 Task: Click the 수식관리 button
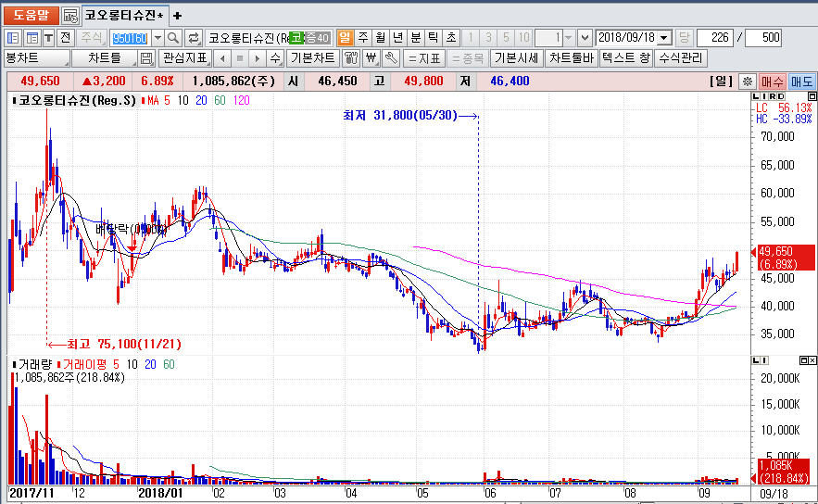click(x=682, y=58)
